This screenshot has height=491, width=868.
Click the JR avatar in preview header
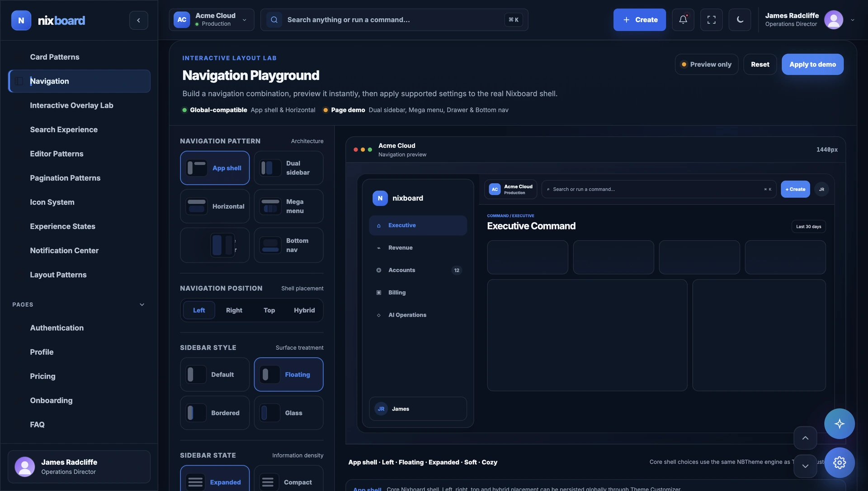tap(821, 189)
